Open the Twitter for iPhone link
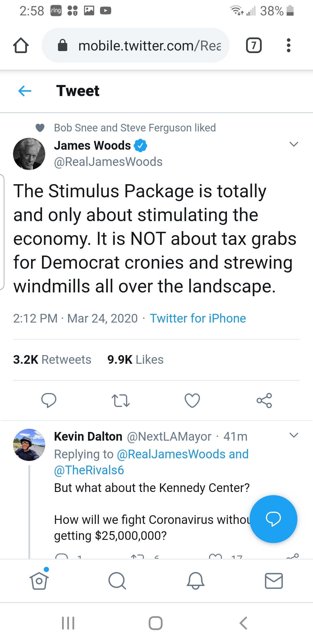The width and height of the screenshot is (313, 644). point(198,319)
